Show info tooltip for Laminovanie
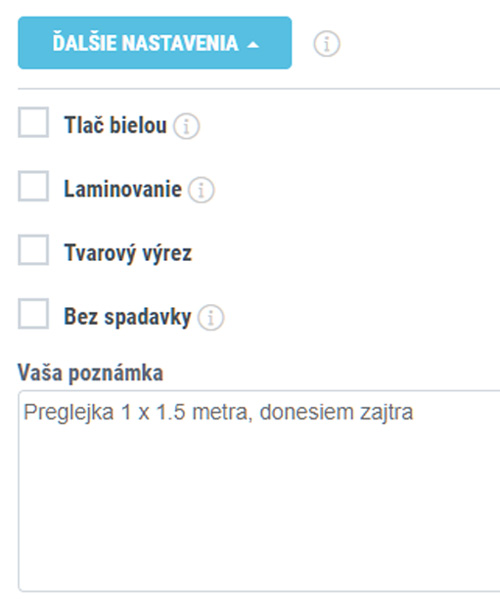 click(x=201, y=190)
